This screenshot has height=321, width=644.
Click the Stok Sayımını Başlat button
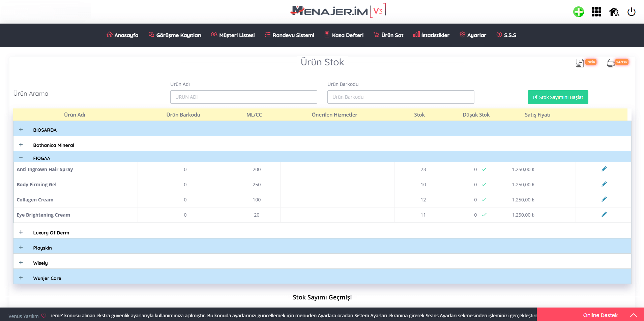[558, 97]
